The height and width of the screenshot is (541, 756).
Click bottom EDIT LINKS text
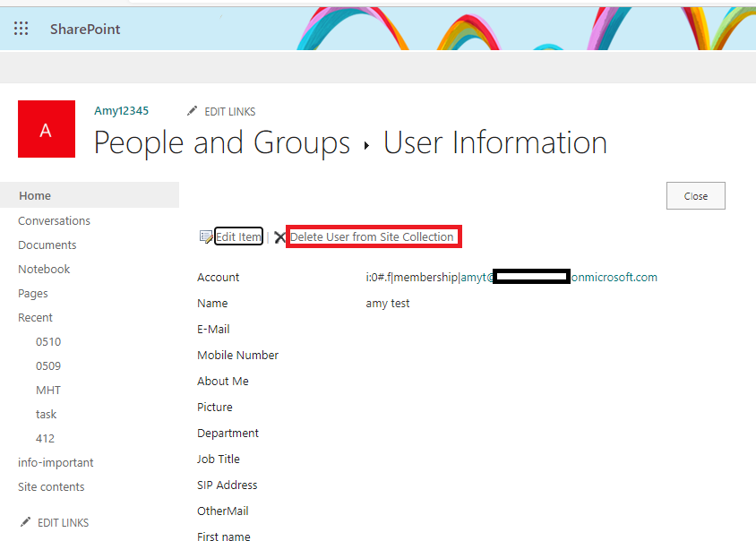[x=64, y=523]
